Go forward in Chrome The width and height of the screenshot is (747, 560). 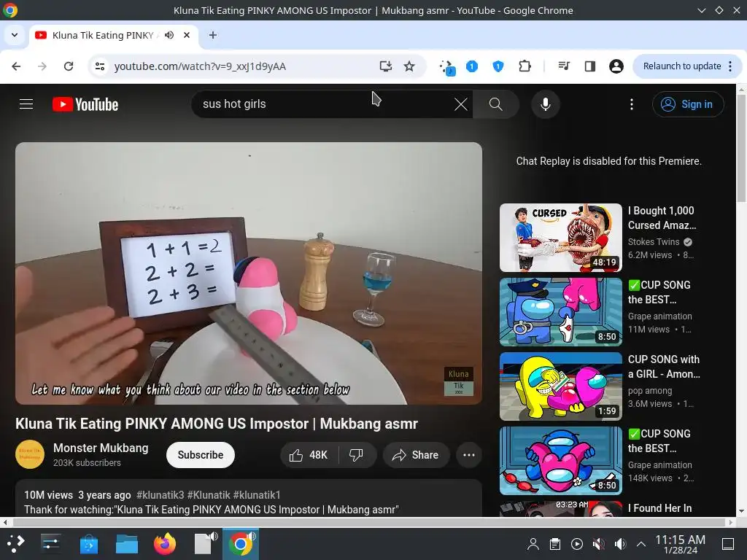pos(42,66)
